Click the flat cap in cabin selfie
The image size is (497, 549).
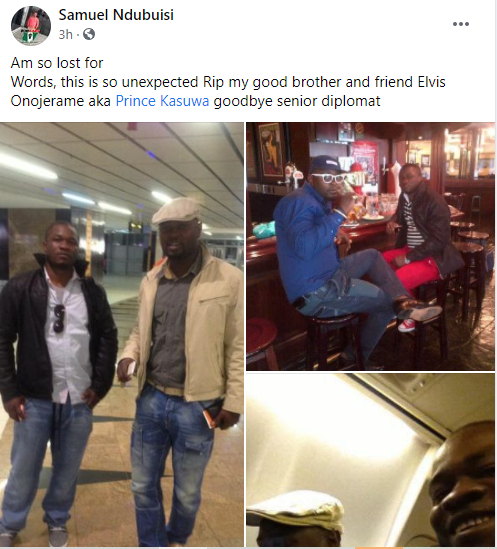coord(295,510)
